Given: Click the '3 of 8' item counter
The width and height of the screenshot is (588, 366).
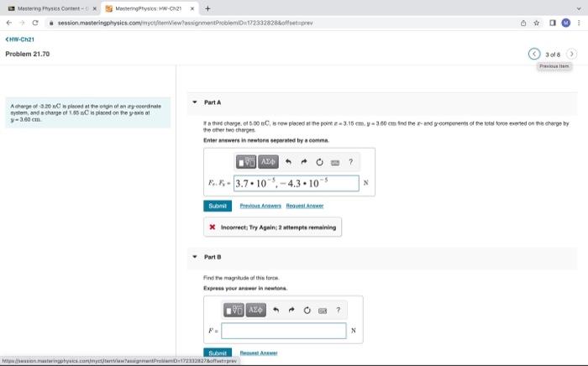Looking at the screenshot, I should tap(553, 55).
